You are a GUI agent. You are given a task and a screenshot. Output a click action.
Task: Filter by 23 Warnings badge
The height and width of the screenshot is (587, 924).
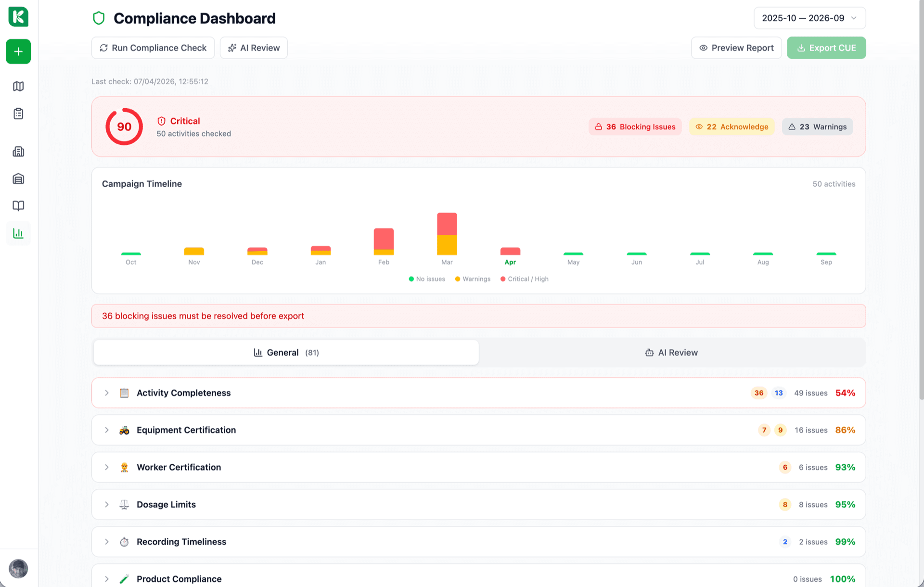(x=817, y=127)
